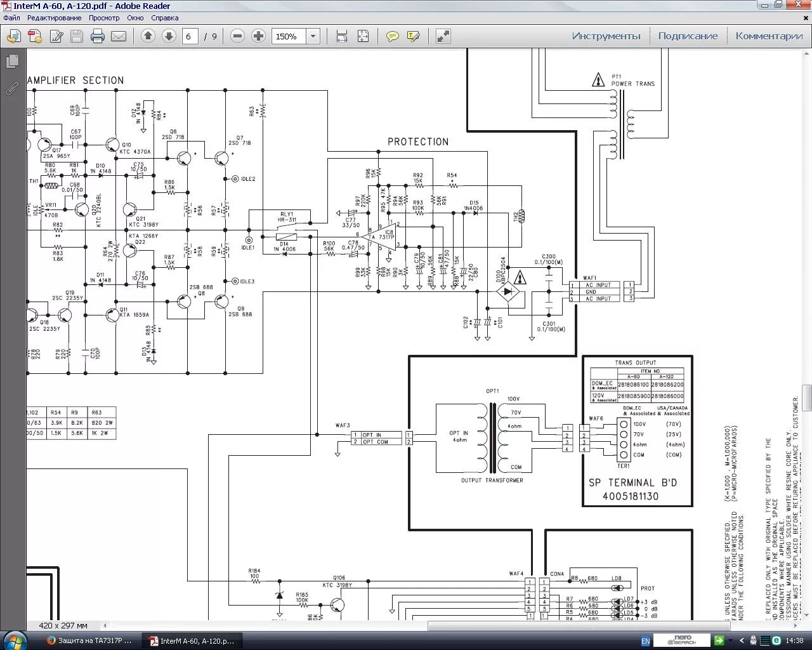This screenshot has width=812, height=650.
Task: Open the attachments paperclip panel
Action: (x=12, y=89)
